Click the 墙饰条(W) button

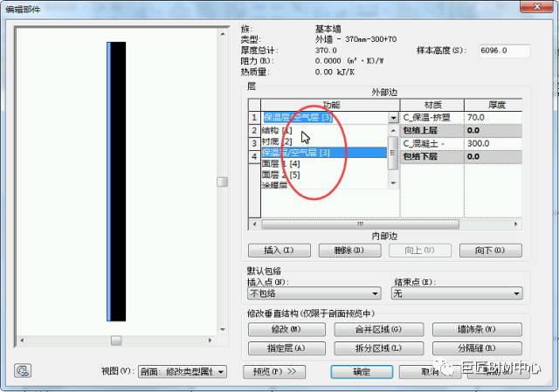[477, 329]
